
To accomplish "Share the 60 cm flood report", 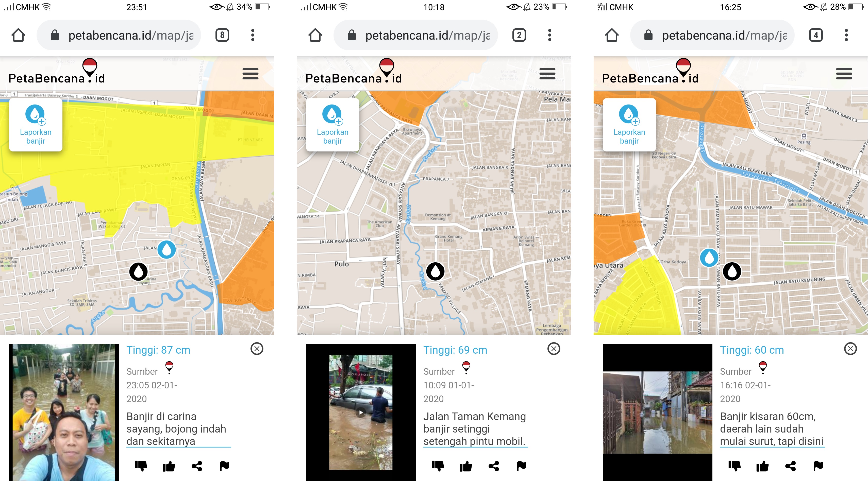I will tap(791, 466).
